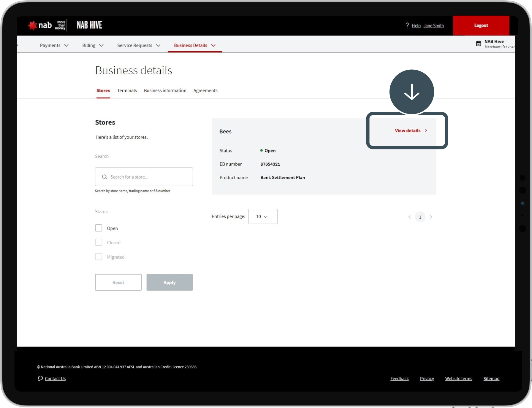Click the magnifier icon in store search

pos(104,177)
